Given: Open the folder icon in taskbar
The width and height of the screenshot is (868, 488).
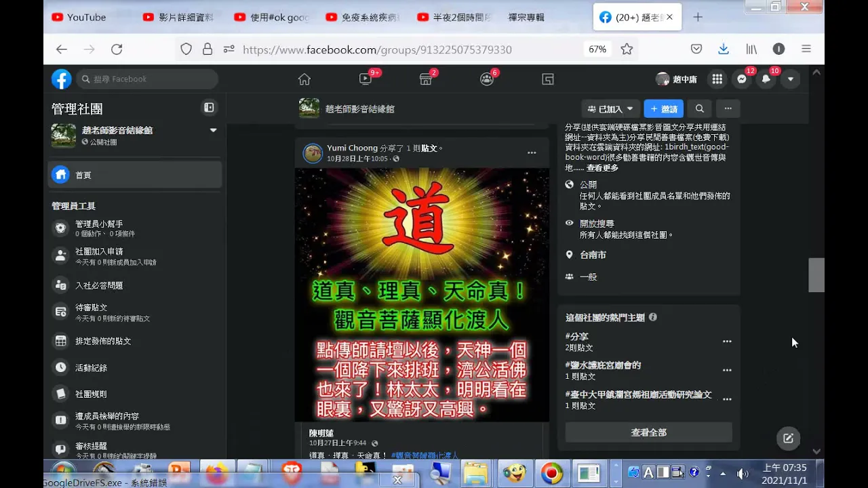Looking at the screenshot, I should tap(477, 473).
